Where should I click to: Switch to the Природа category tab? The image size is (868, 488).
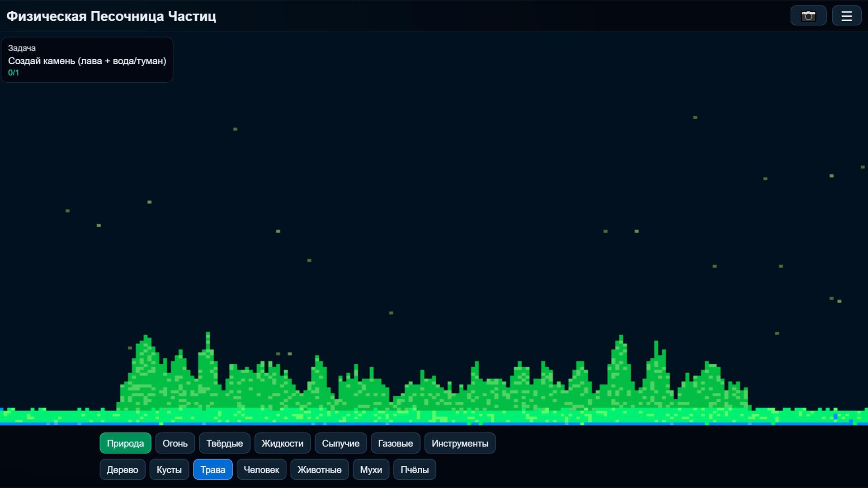click(x=125, y=443)
